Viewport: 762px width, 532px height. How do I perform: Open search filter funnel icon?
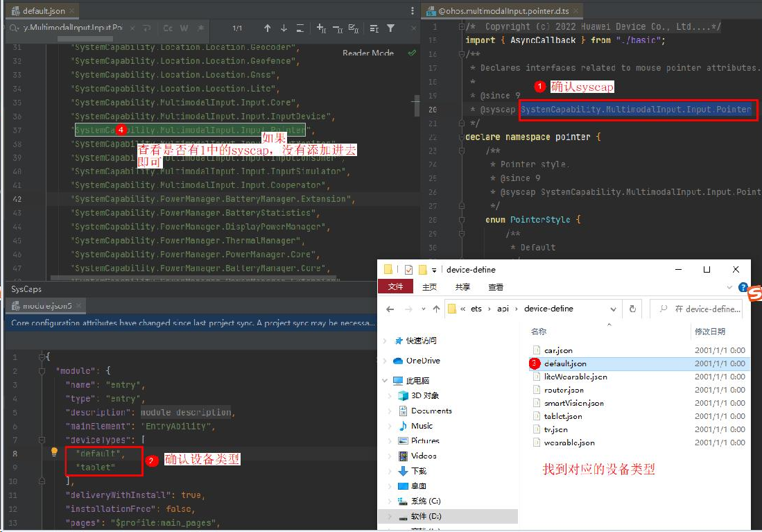coord(391,28)
